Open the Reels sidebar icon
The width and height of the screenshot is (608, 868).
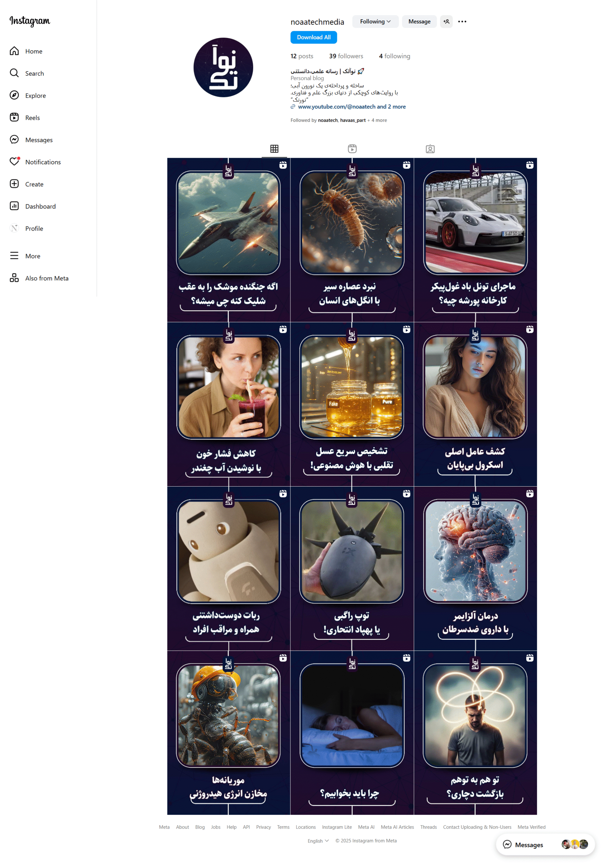pos(14,118)
